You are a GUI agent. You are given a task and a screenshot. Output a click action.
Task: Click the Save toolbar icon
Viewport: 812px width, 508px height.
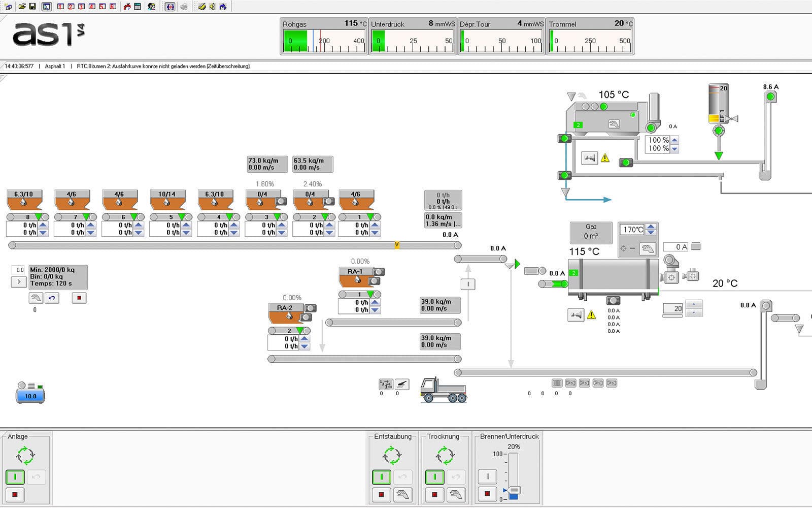[32, 7]
